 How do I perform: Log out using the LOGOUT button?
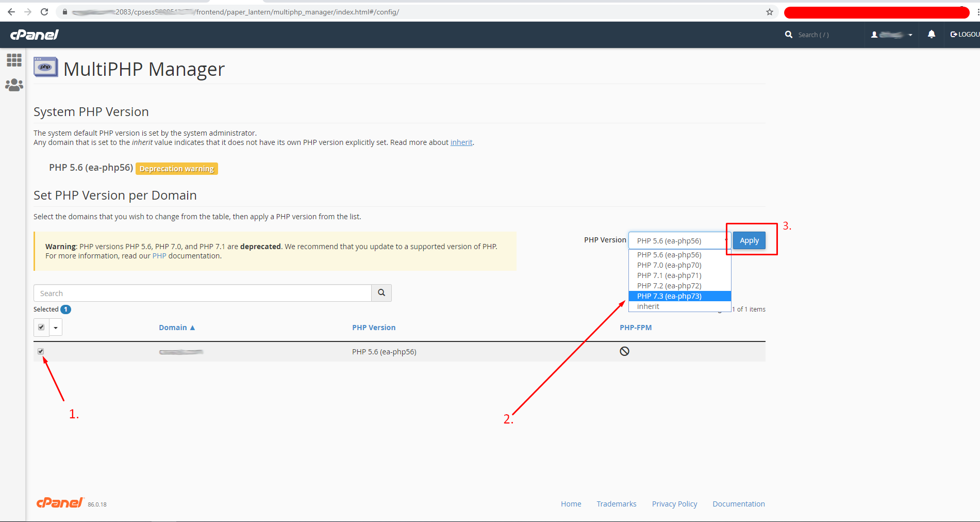coord(965,35)
